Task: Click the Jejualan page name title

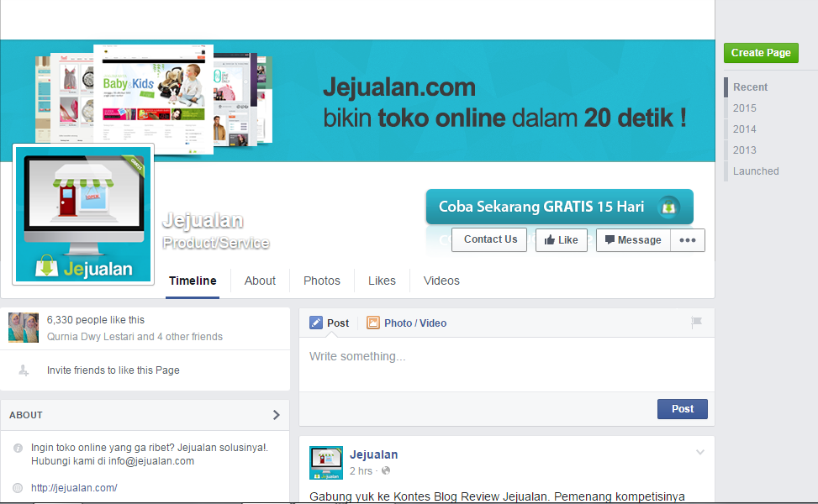Action: (203, 220)
